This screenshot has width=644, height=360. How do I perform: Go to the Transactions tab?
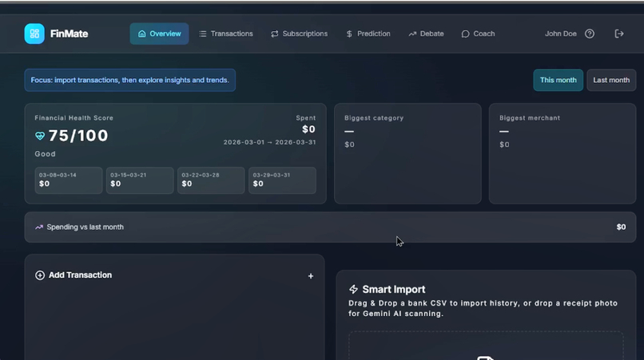pyautogui.click(x=226, y=34)
